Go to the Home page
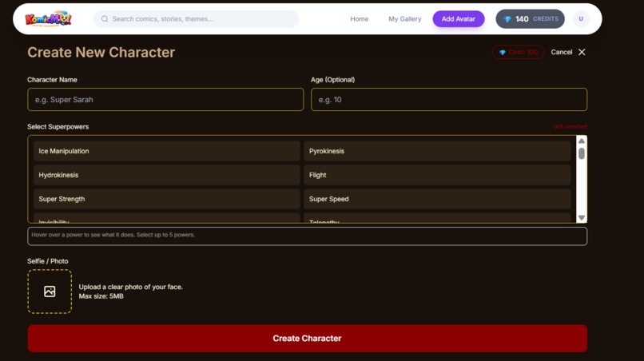 click(x=359, y=19)
